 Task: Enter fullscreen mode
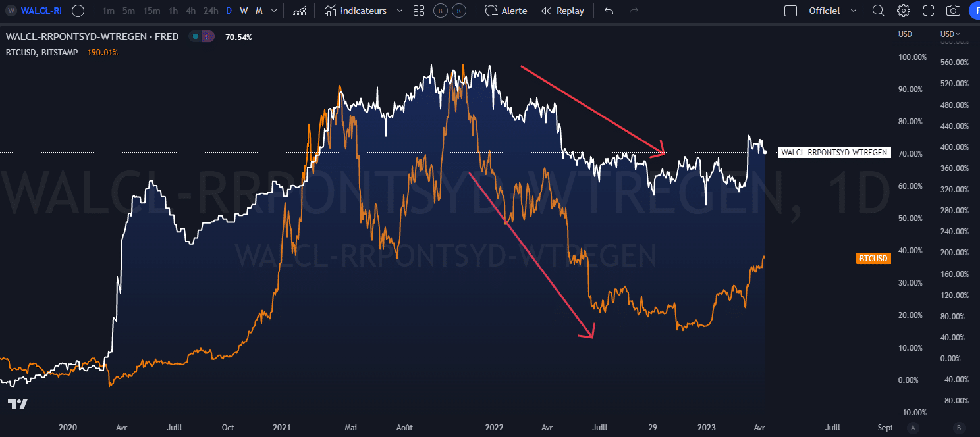[x=929, y=11]
